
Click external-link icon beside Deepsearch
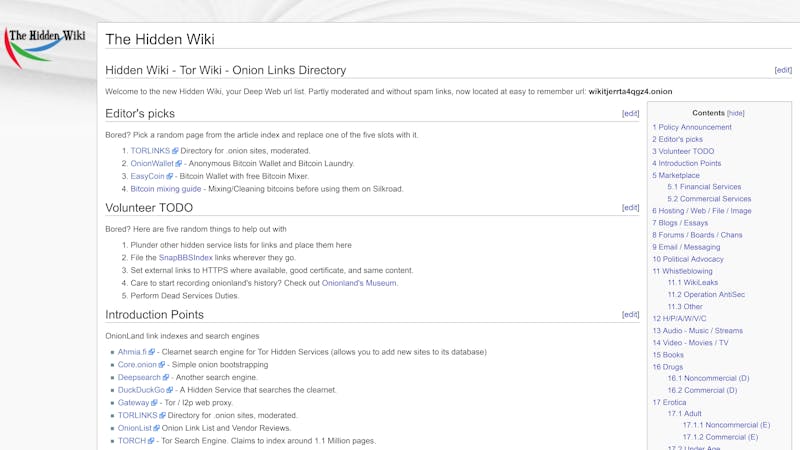click(165, 378)
